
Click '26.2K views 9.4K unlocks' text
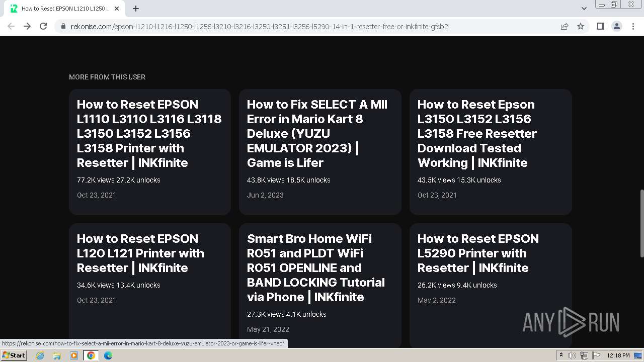click(457, 285)
